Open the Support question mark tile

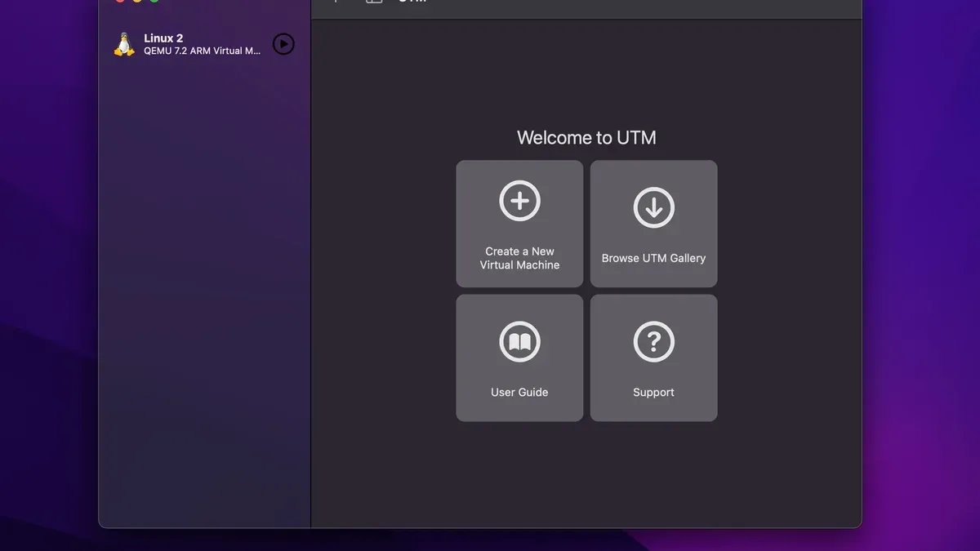point(653,358)
